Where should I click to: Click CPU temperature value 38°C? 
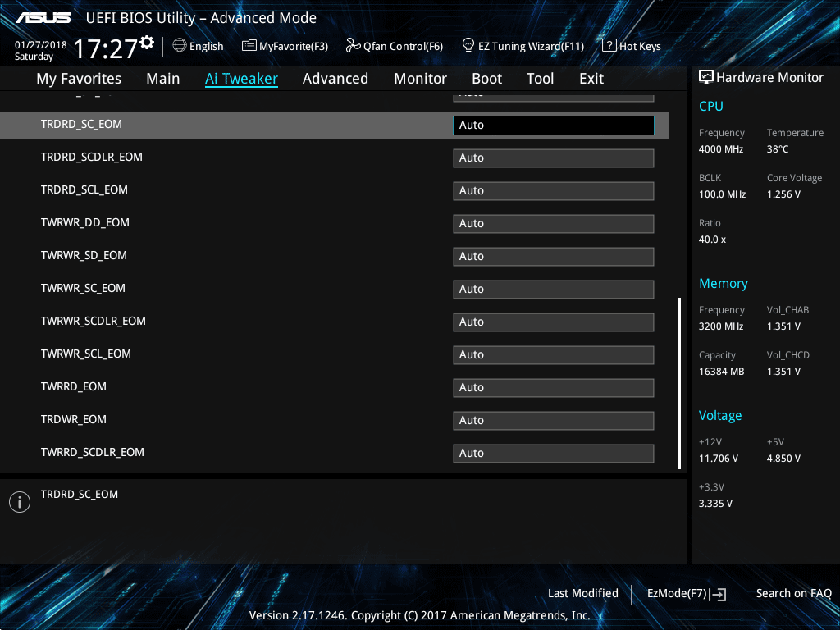778,149
